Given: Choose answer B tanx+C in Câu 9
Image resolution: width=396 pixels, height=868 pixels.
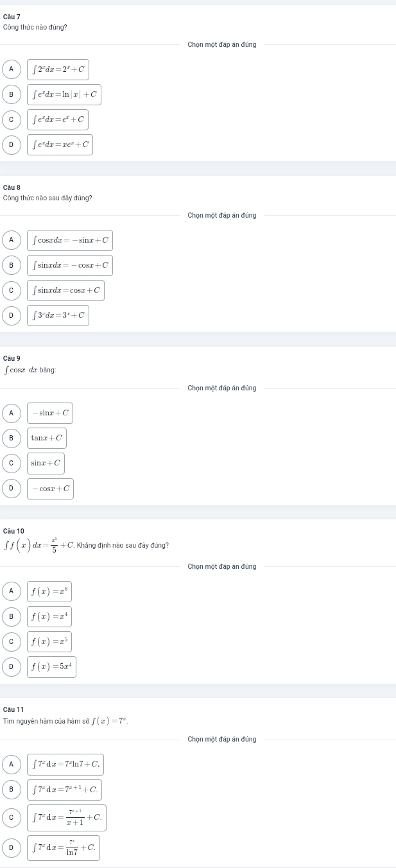Looking at the screenshot, I should coord(11,438).
